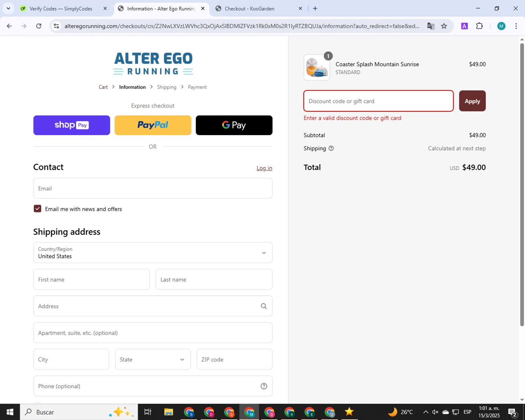Select the Payment breadcrumb step
Screen dimensions: 525x420
[197, 87]
